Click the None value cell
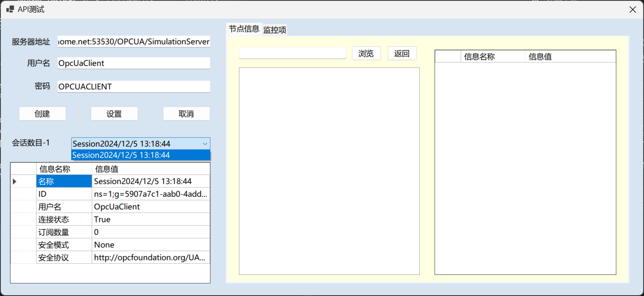Screen dimensions: 644x296 [x=151, y=245]
